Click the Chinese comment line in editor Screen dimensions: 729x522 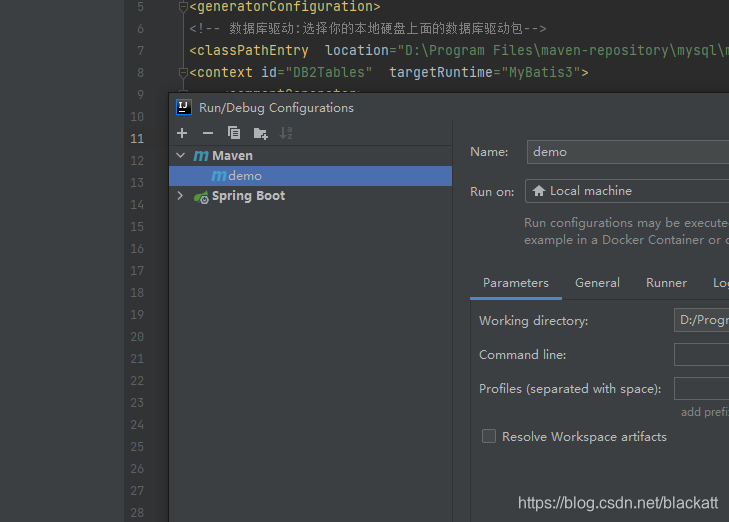[367, 29]
